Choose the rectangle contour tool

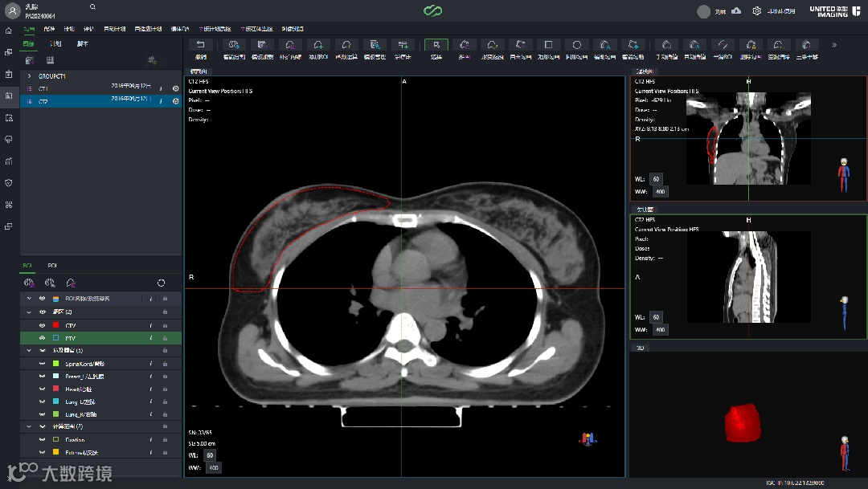point(548,45)
